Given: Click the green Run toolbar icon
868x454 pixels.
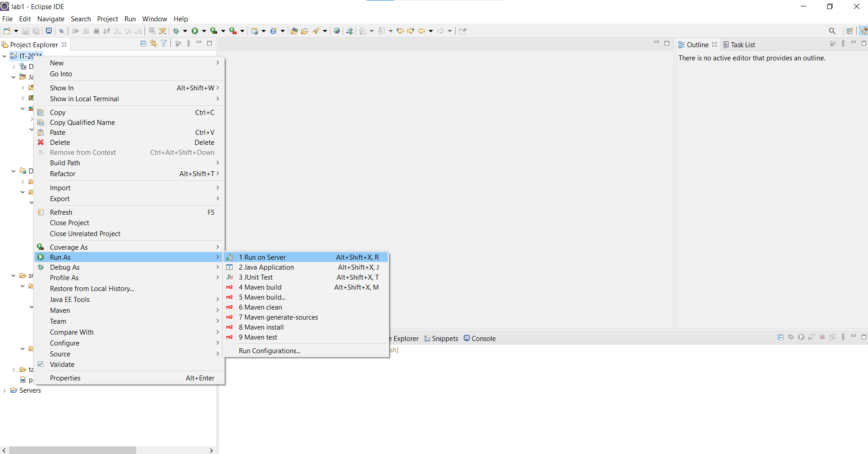Looking at the screenshot, I should point(195,31).
